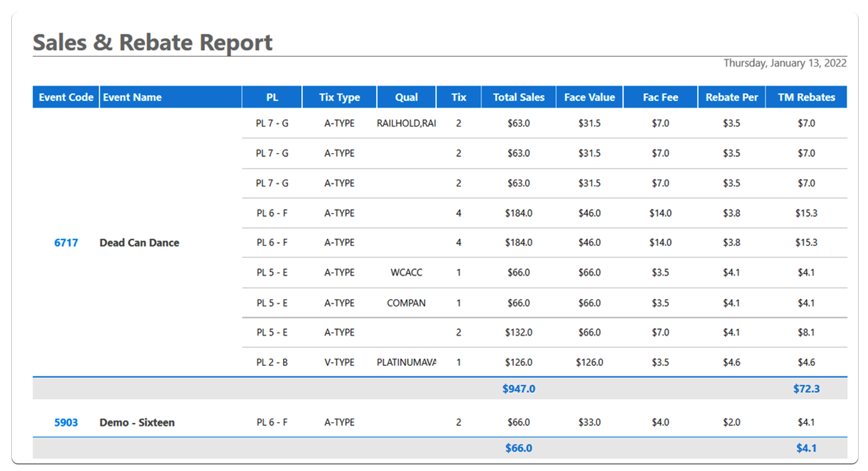
Task: Sort by the Total Sales column header
Action: tap(519, 97)
